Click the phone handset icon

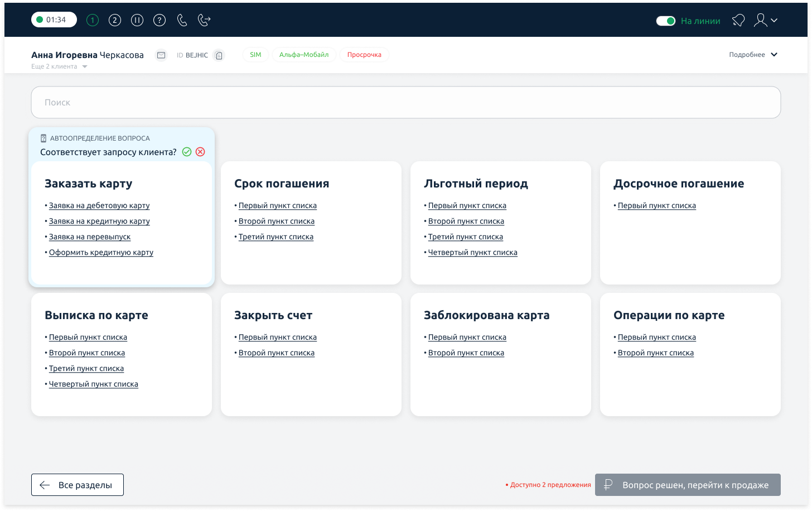coord(182,20)
